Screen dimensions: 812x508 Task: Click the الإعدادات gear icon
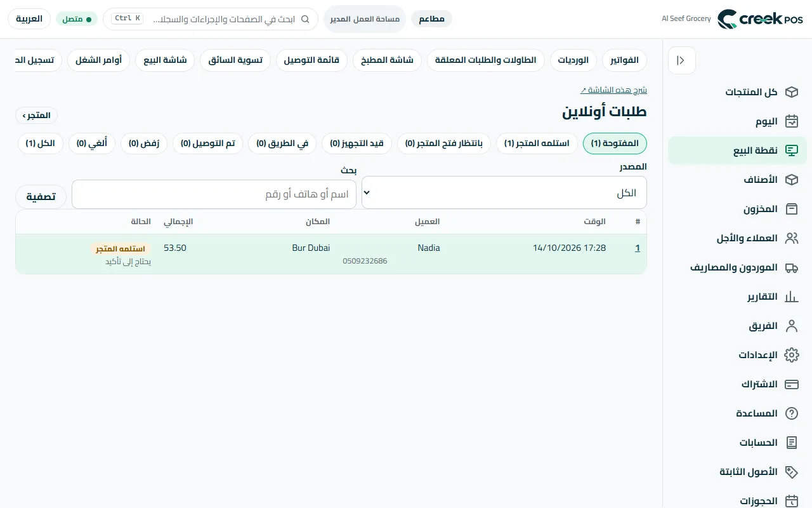[x=791, y=355]
